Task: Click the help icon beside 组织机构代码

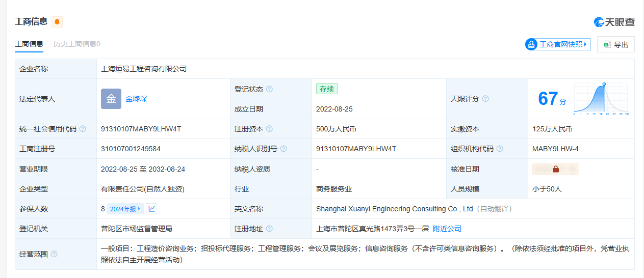Action: click(x=500, y=149)
